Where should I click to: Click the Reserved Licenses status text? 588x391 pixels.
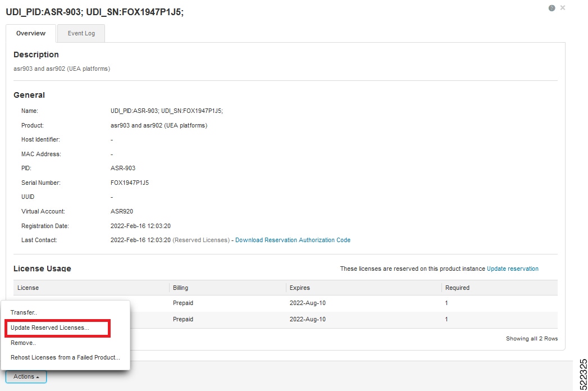click(x=201, y=240)
